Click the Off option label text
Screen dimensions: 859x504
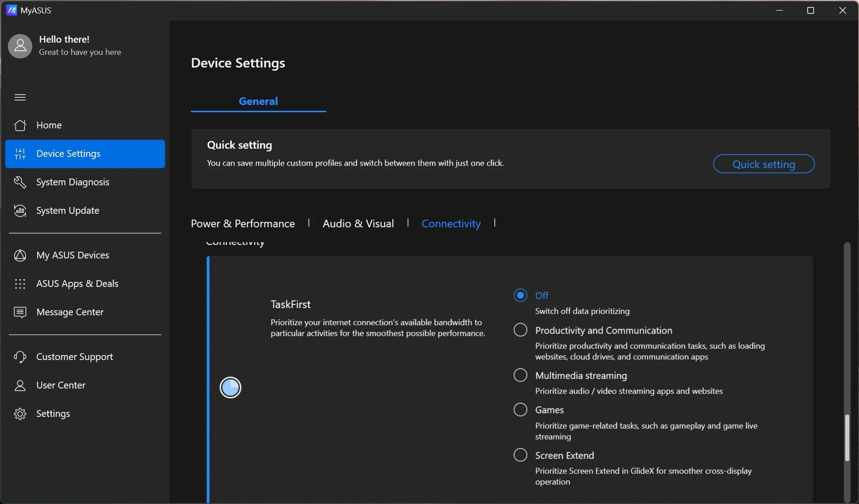click(x=542, y=296)
